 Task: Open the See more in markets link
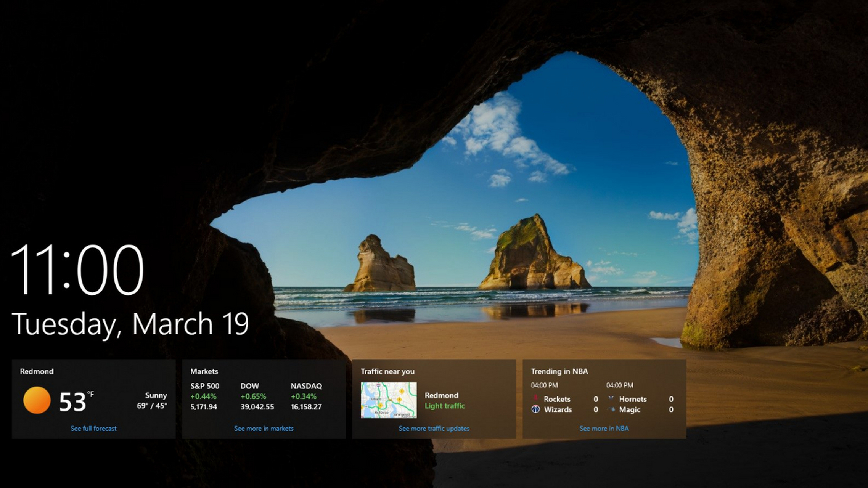(264, 429)
